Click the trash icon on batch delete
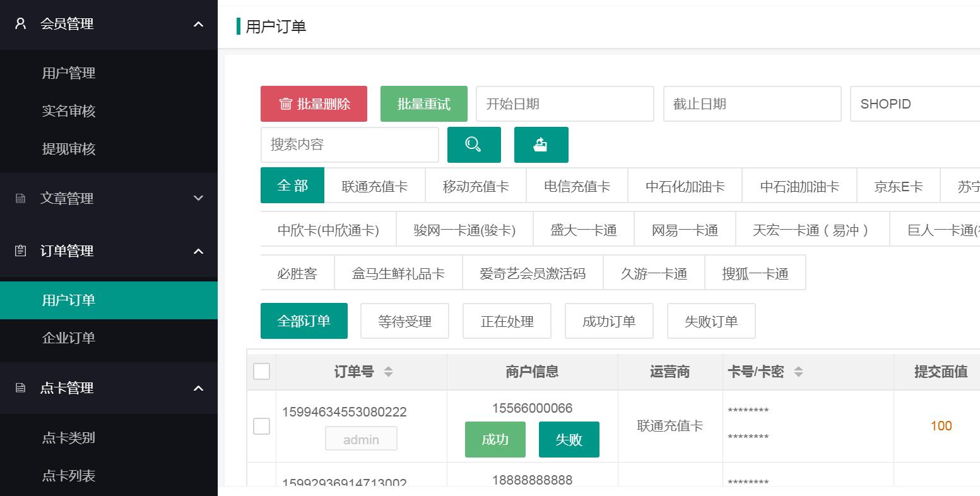The image size is (980, 496). coord(285,104)
